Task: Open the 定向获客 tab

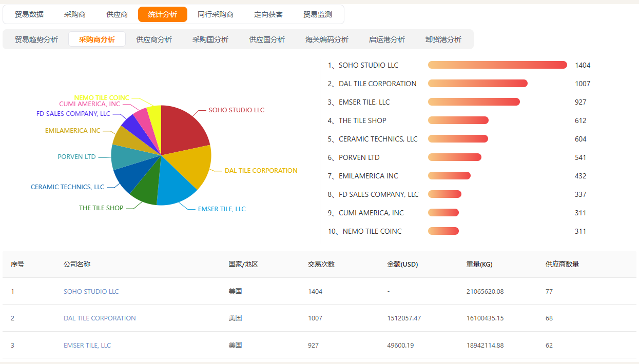Action: [268, 14]
